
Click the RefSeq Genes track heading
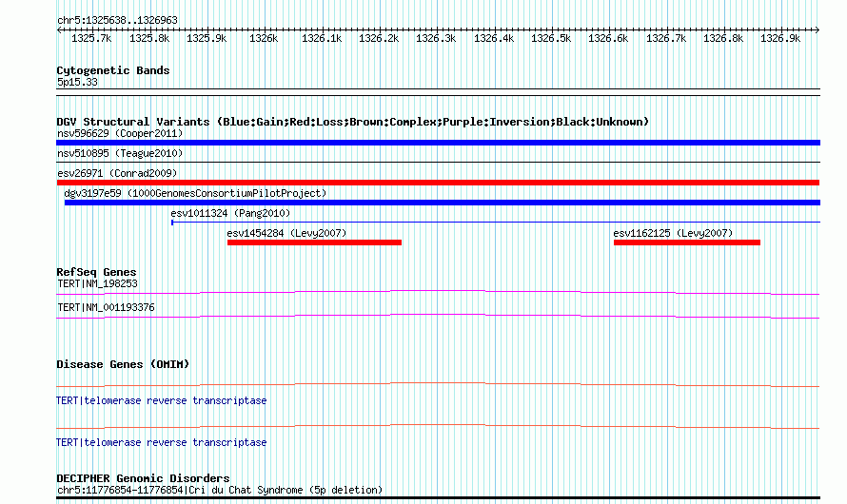pyautogui.click(x=96, y=272)
